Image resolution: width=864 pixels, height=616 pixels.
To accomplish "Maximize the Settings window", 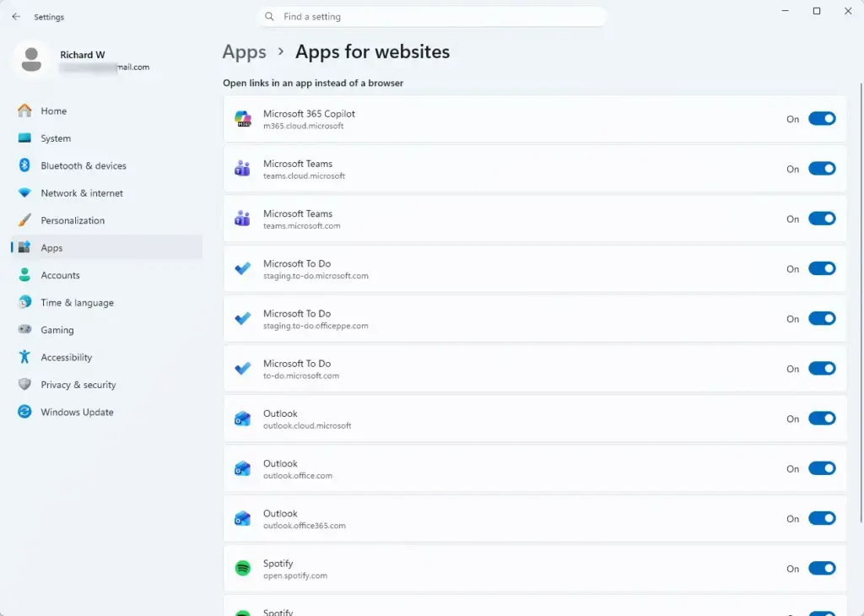I will pos(817,11).
